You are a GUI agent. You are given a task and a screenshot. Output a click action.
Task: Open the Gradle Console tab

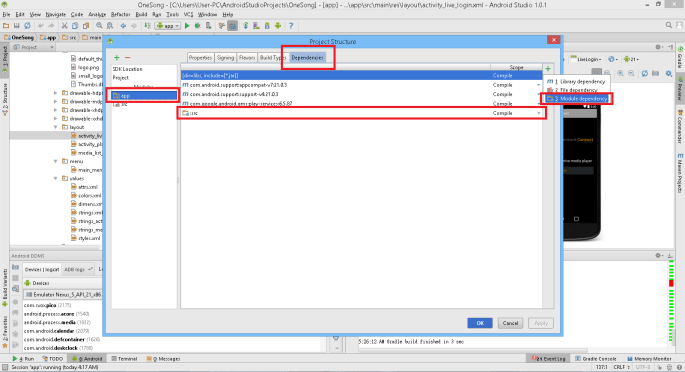point(596,359)
